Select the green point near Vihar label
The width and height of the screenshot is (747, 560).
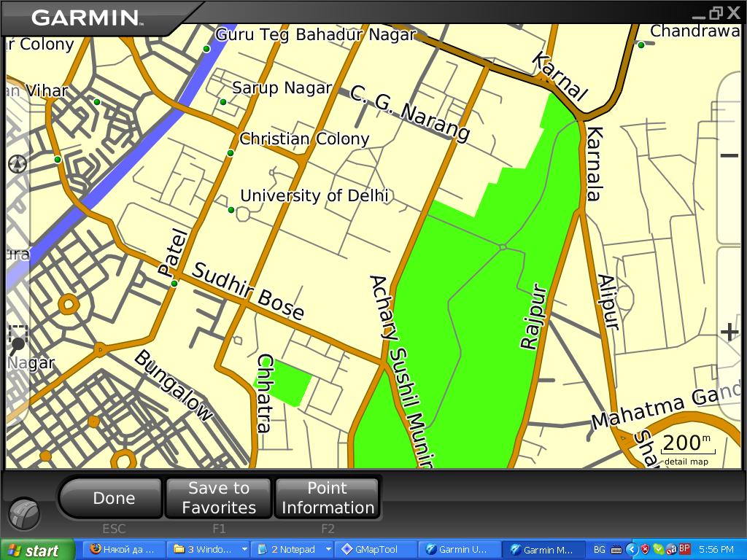(x=97, y=102)
